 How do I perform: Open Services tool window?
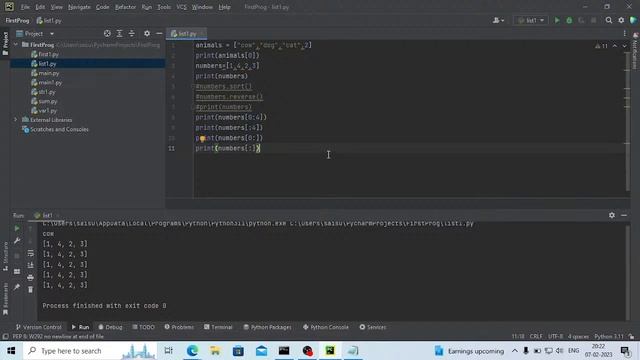[x=372, y=327]
